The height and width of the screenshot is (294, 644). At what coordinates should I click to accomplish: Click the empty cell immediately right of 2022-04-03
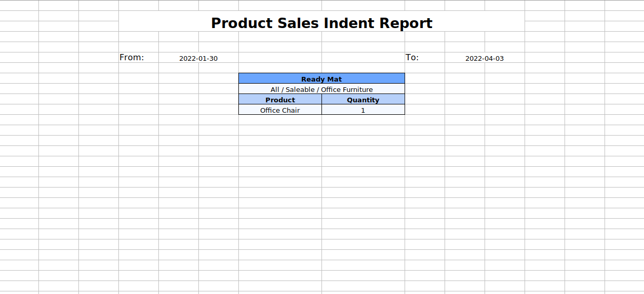[x=544, y=57]
